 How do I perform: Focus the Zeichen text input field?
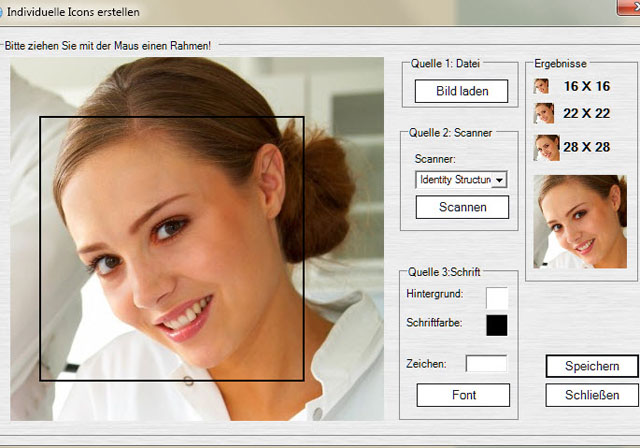point(486,364)
